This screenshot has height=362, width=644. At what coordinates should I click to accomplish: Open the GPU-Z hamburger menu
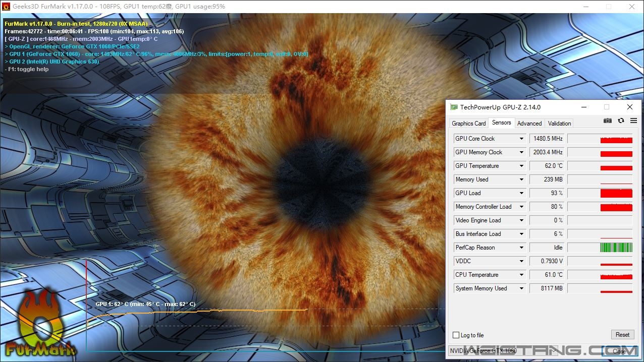click(633, 121)
